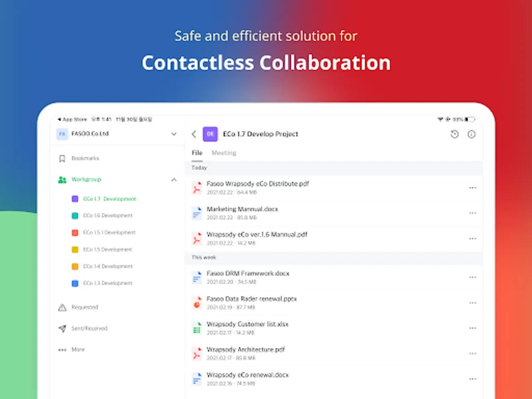This screenshot has height=399, width=532.
Task: Open the history clock icon
Action: [x=454, y=134]
